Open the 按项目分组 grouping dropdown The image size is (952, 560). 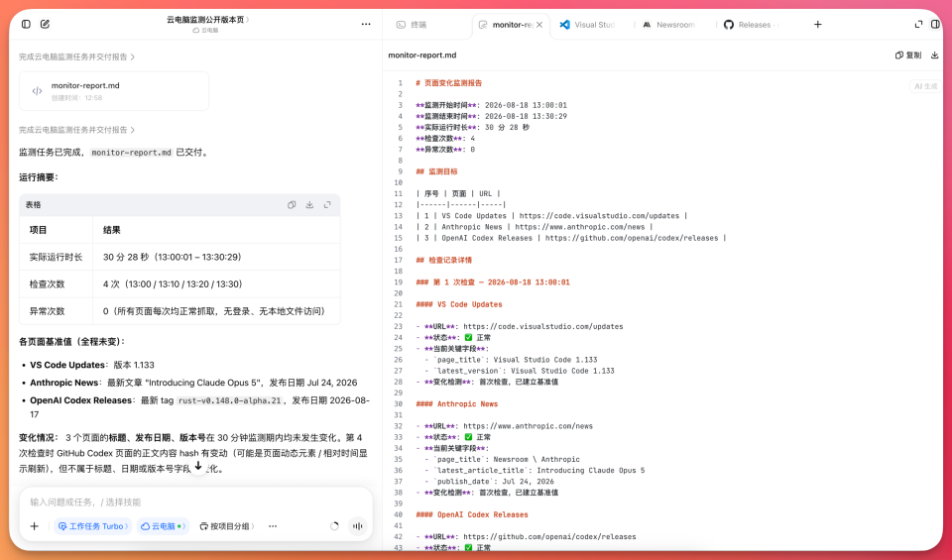click(227, 526)
